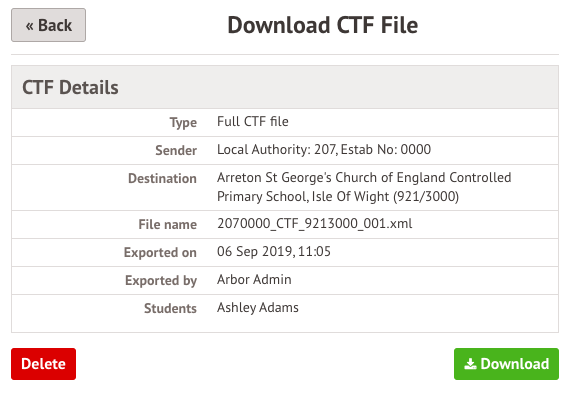
Task: Click the Exported on date value
Action: 274,252
